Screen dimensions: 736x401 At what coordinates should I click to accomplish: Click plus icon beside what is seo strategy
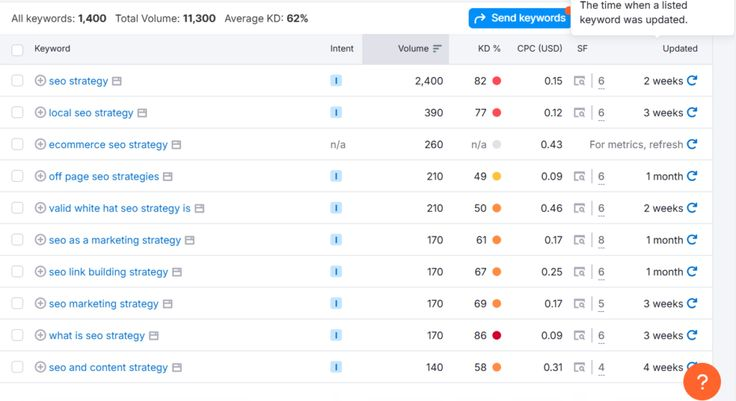click(40, 336)
